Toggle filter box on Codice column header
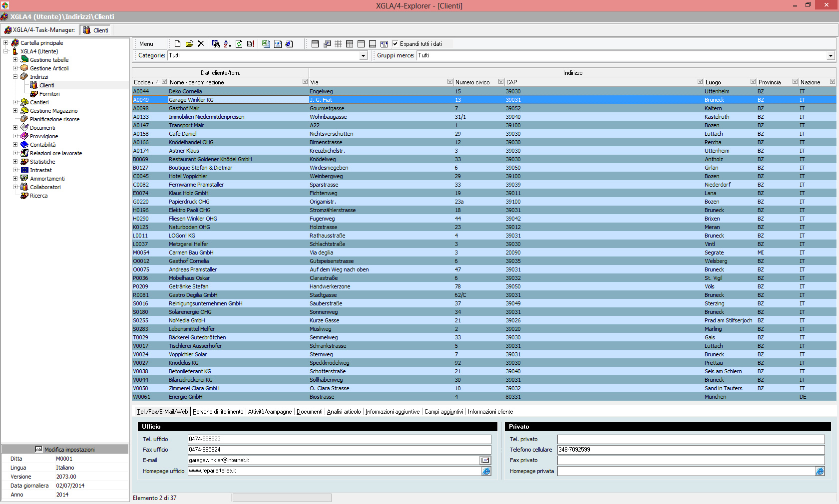The height and width of the screenshot is (504, 839). tap(164, 81)
